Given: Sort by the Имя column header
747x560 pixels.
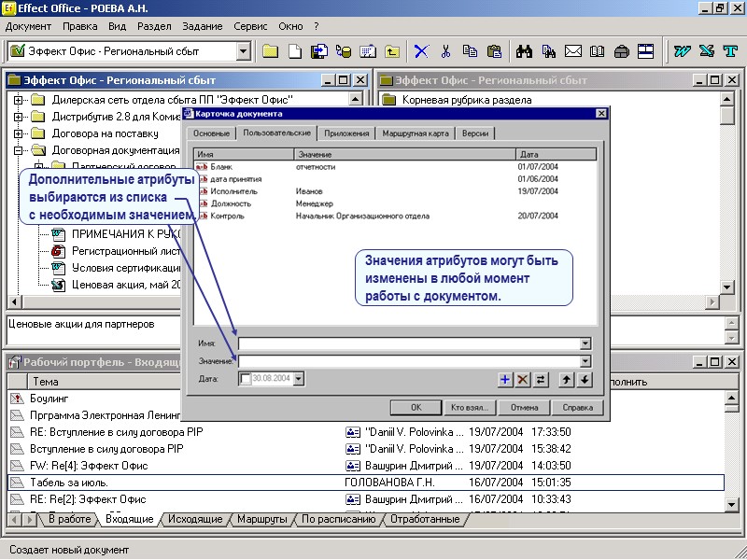Looking at the screenshot, I should tap(245, 154).
